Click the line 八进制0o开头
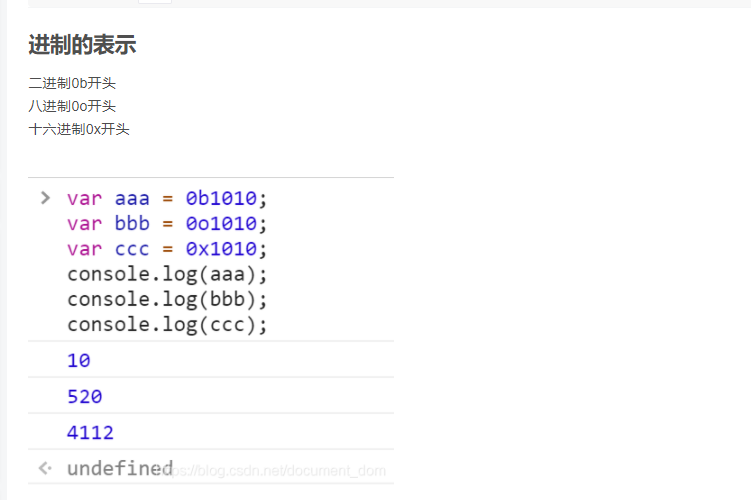 (x=72, y=106)
